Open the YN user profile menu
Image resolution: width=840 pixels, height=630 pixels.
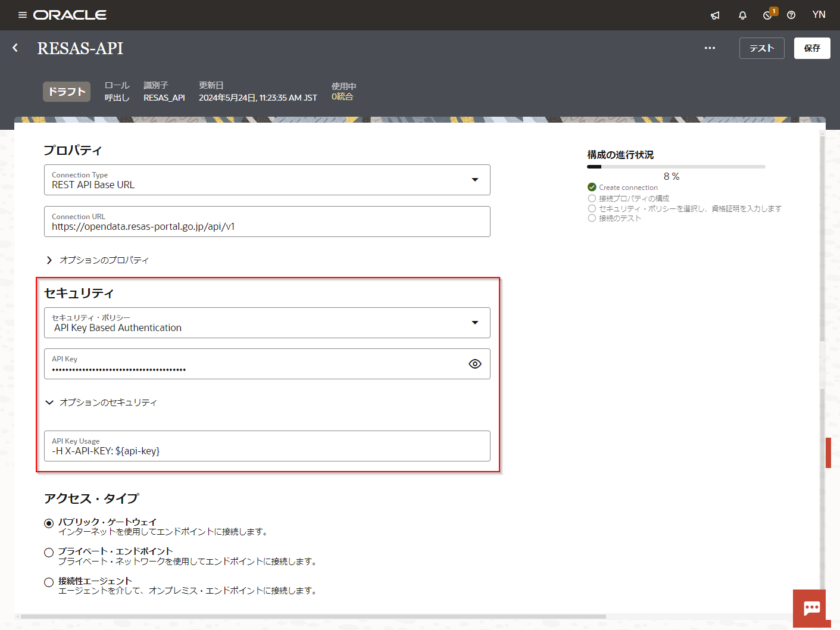[x=819, y=15]
